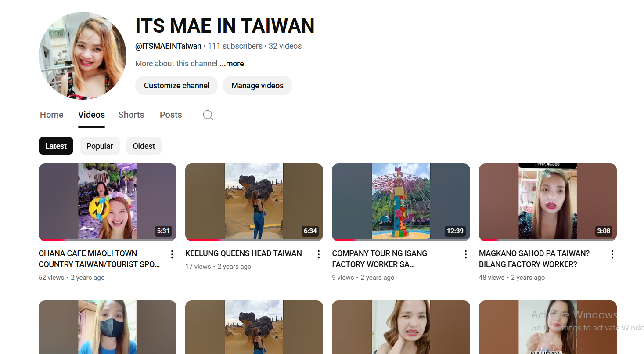
Task: Click the KEELUNG QUEENS HEAD TAIWAN title
Action: 244,253
